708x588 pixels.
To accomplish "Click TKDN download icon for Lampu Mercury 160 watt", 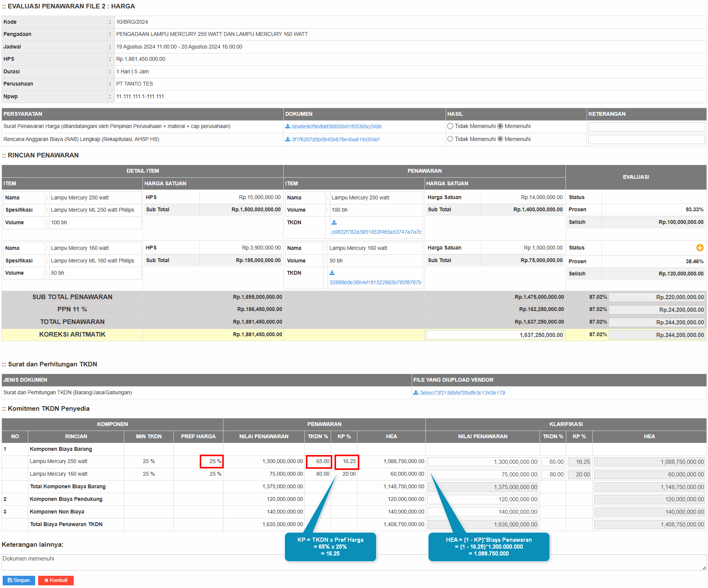I will click(332, 273).
